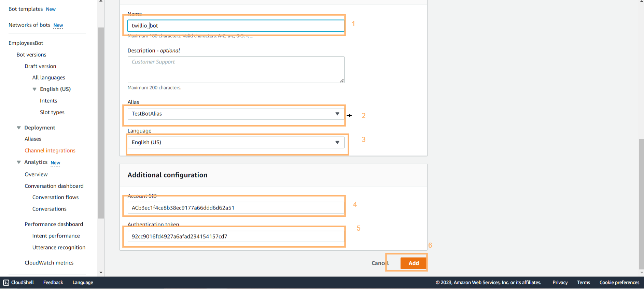
Task: Click the Authentication token field
Action: pyautogui.click(x=236, y=236)
